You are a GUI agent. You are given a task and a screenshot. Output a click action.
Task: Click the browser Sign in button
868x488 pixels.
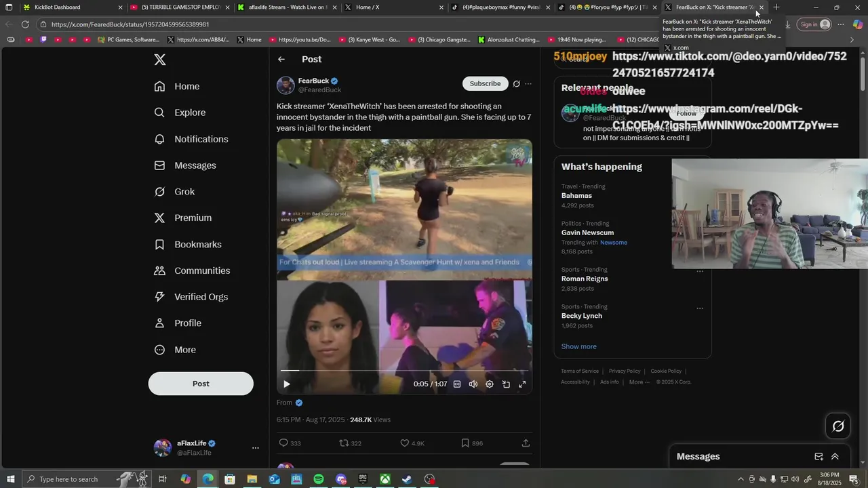(x=814, y=24)
